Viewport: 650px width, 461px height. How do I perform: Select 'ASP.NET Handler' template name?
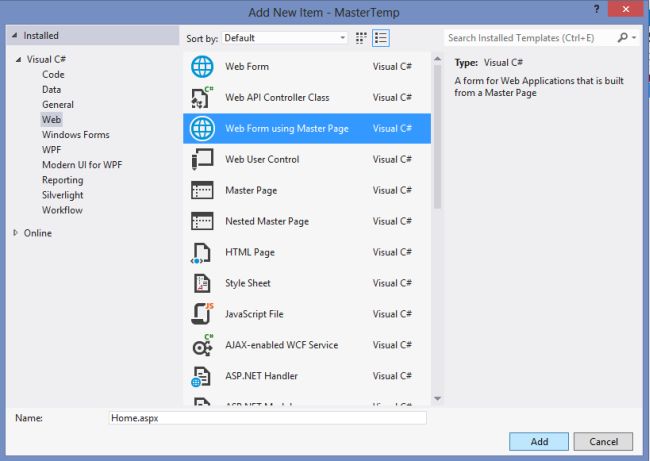point(262,376)
